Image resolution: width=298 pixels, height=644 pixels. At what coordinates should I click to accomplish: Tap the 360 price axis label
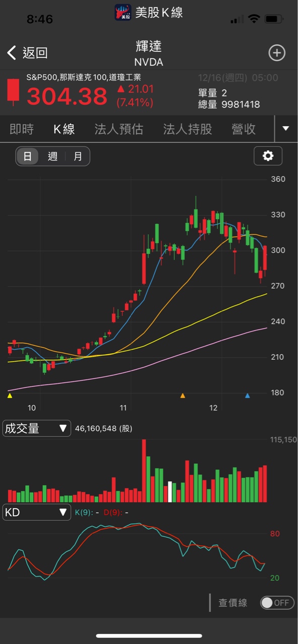click(x=278, y=179)
